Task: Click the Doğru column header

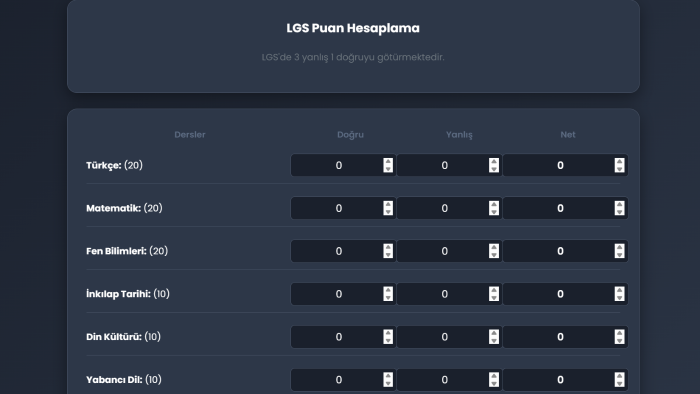Action: pos(350,134)
